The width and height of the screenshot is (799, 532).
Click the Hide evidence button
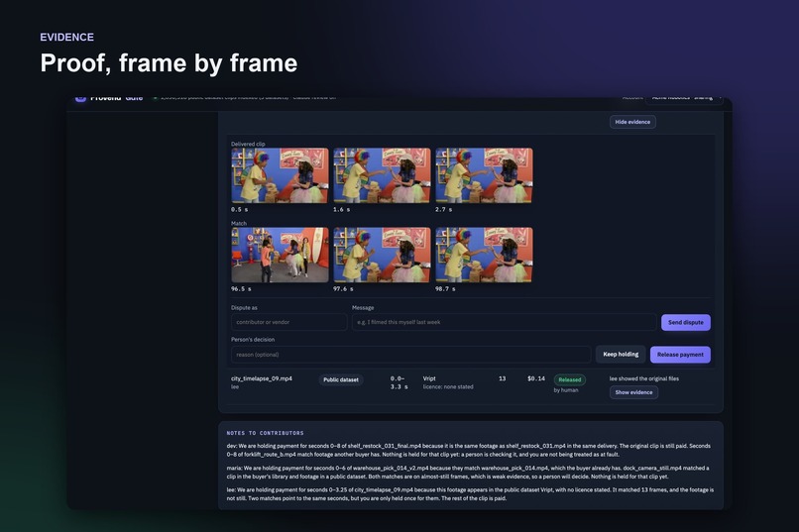click(x=632, y=122)
